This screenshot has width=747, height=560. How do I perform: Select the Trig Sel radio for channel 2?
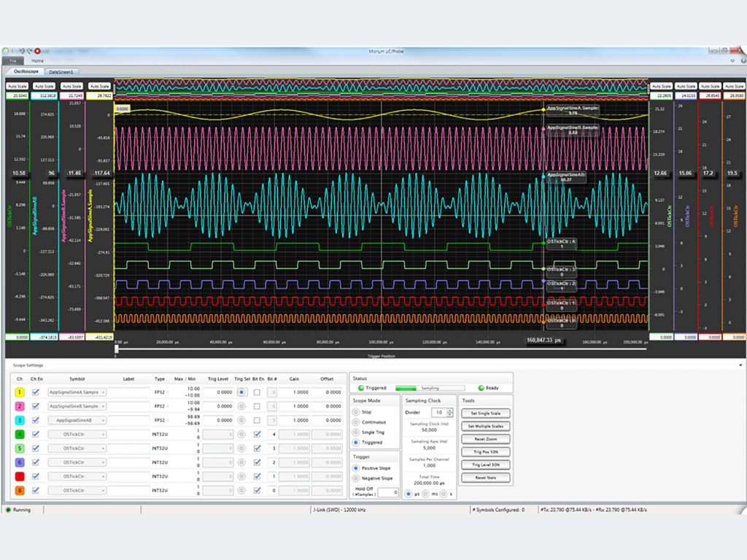coord(241,406)
